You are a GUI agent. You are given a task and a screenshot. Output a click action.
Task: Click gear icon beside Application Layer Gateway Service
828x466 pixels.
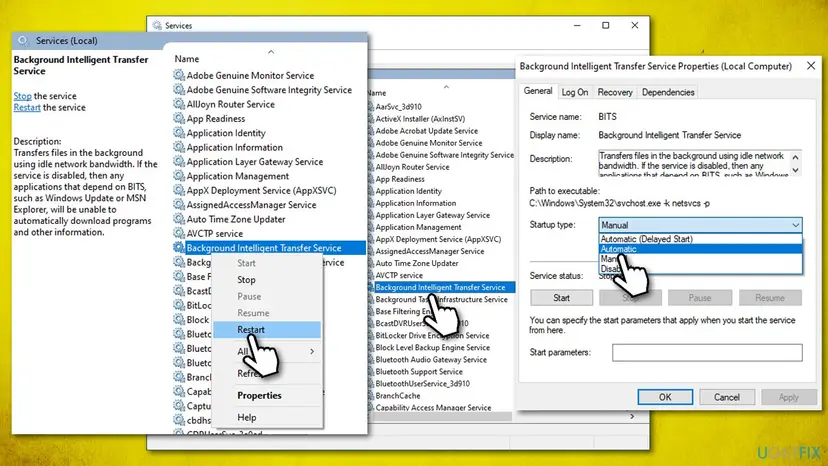click(179, 161)
